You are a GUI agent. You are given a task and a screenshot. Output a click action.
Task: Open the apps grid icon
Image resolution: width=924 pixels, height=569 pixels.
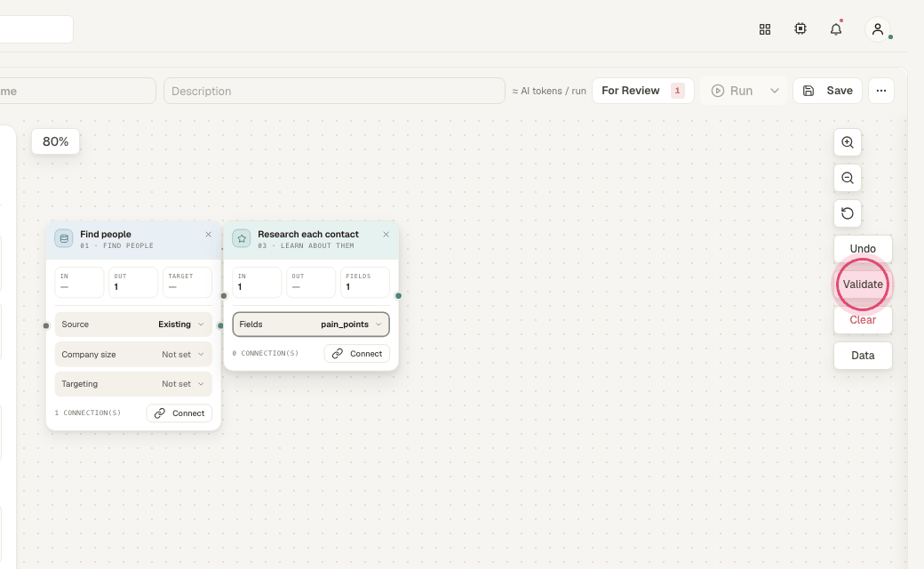tap(765, 29)
